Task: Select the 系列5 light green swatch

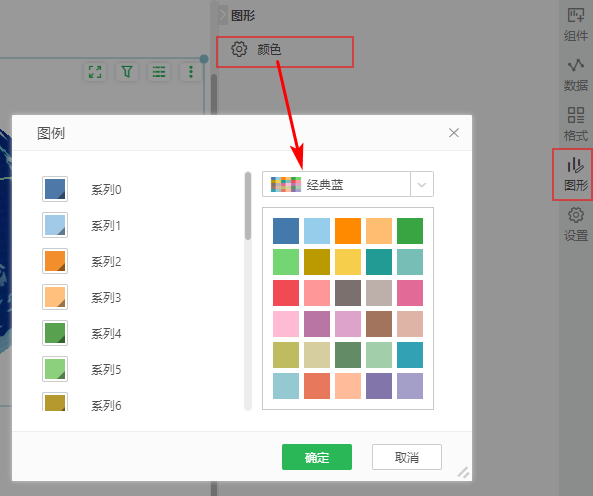Action: click(55, 369)
